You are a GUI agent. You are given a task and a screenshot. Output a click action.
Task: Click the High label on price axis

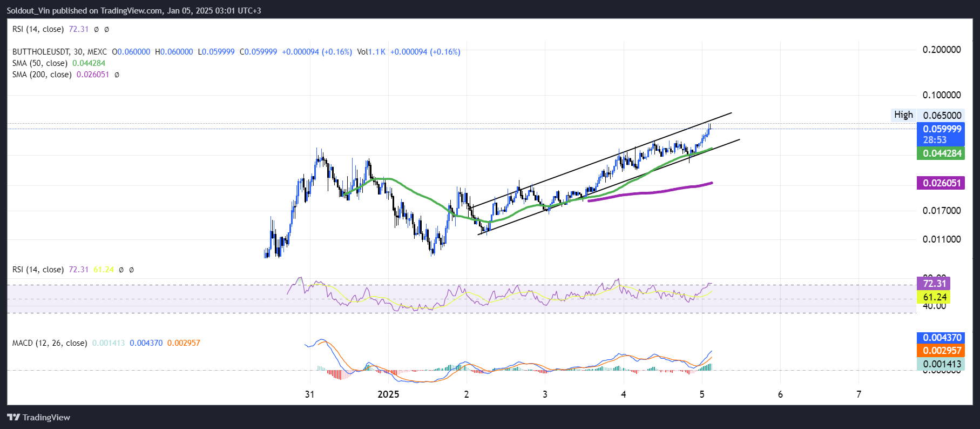click(903, 115)
